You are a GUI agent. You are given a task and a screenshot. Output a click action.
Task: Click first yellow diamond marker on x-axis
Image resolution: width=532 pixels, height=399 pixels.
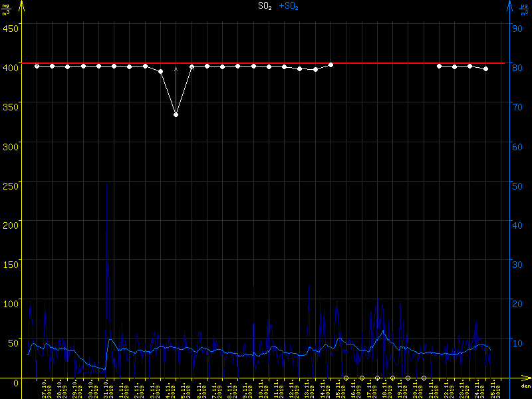point(346,378)
